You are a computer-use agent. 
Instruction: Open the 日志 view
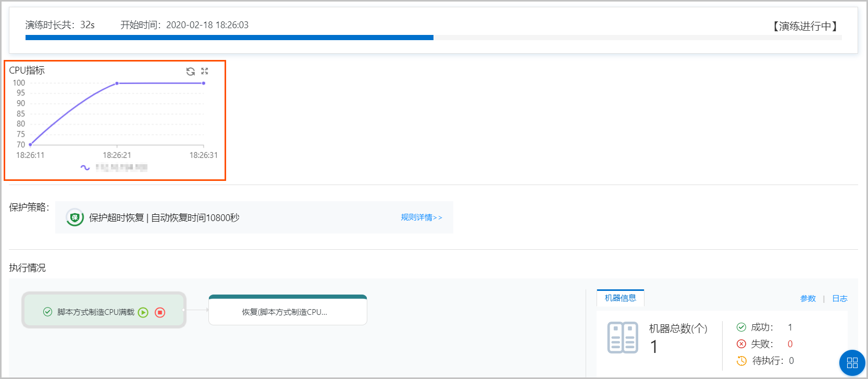pos(839,299)
